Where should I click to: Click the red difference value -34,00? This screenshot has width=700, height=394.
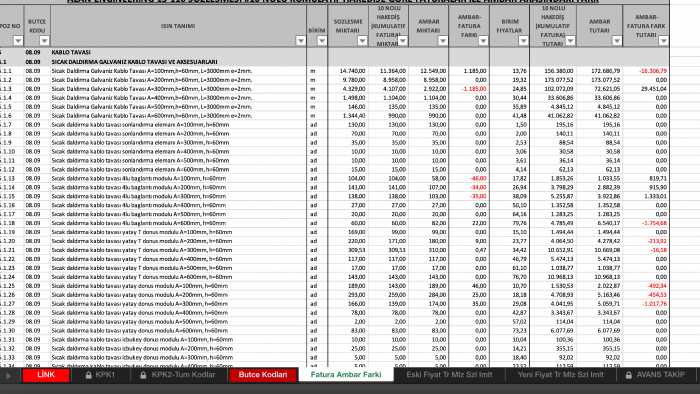pyautogui.click(x=469, y=187)
